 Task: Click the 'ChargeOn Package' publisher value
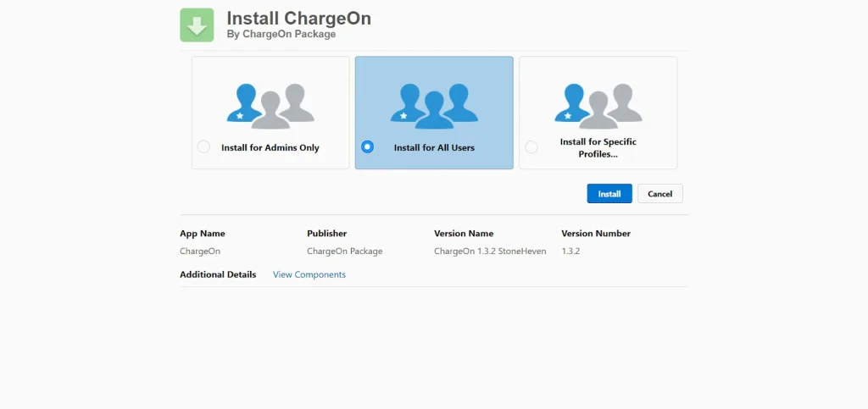click(x=344, y=251)
